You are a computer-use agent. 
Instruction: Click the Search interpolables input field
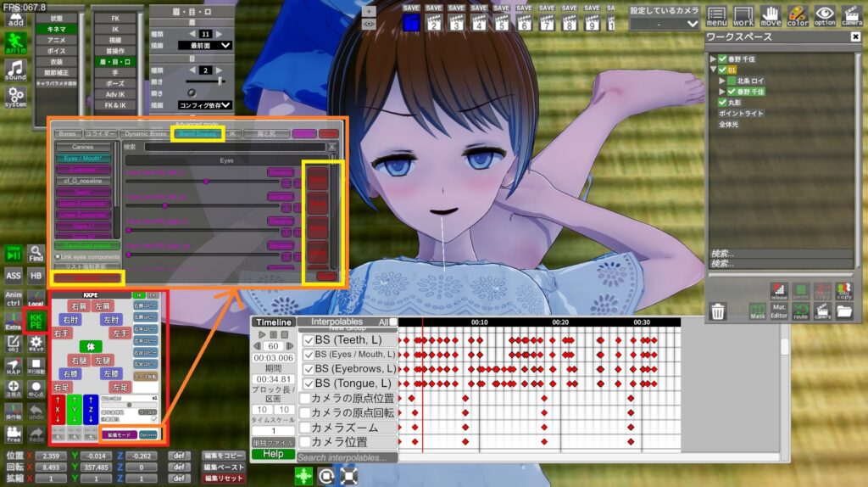click(x=346, y=457)
